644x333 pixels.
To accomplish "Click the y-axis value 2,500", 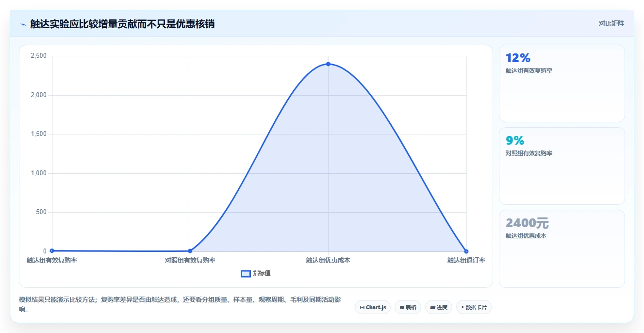I will (x=38, y=56).
